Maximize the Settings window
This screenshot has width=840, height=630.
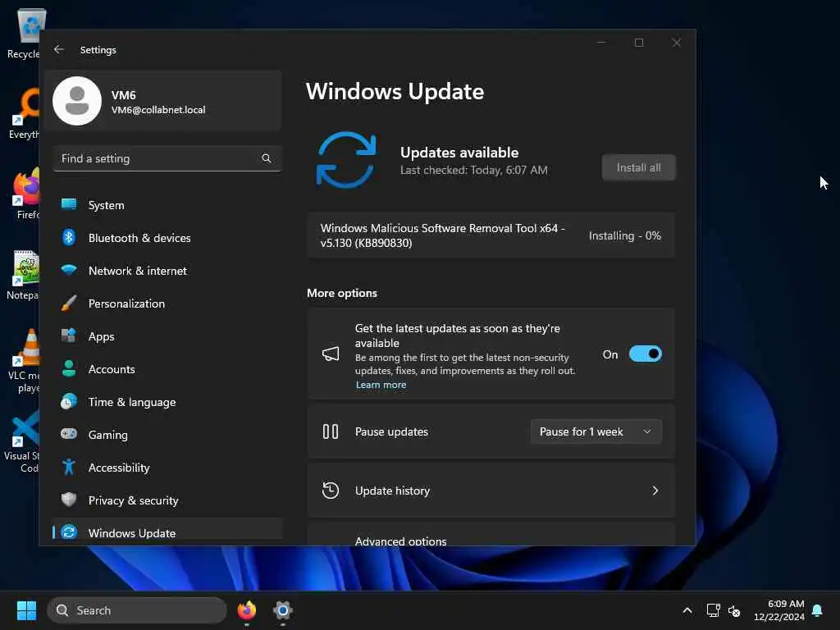point(638,43)
